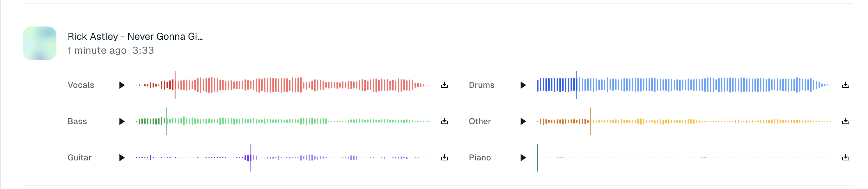The width and height of the screenshot is (868, 189).
Task: Open the Rick Astley song title
Action: [135, 36]
